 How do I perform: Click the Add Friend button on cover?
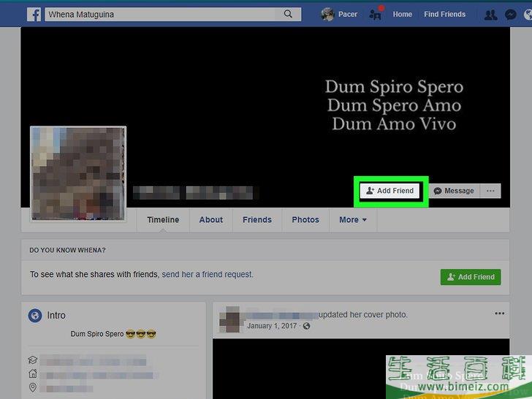tap(389, 191)
